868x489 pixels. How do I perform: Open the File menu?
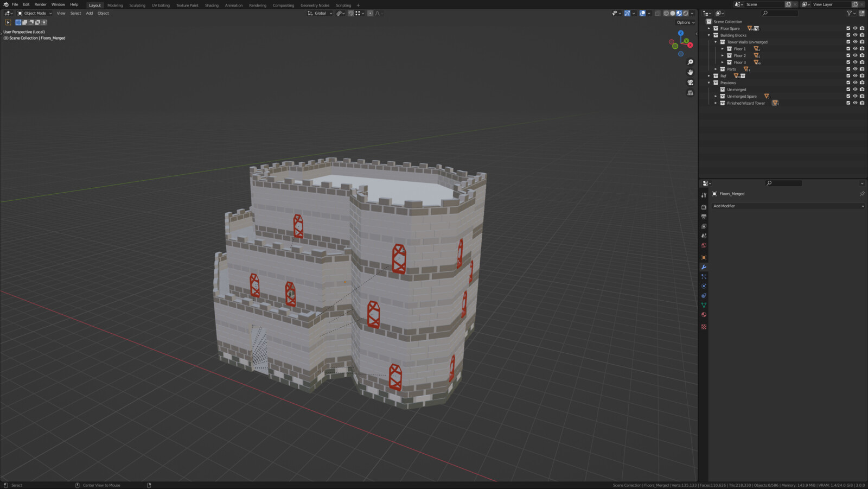pos(15,4)
